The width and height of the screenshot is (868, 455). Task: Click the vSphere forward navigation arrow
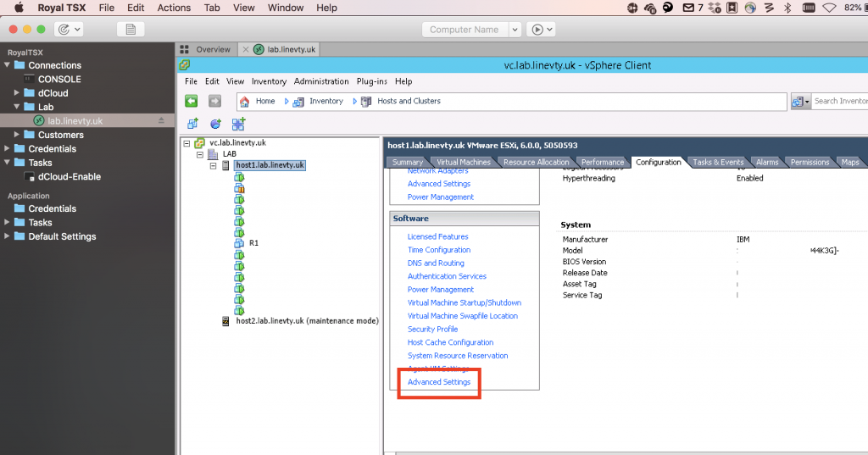pos(214,101)
